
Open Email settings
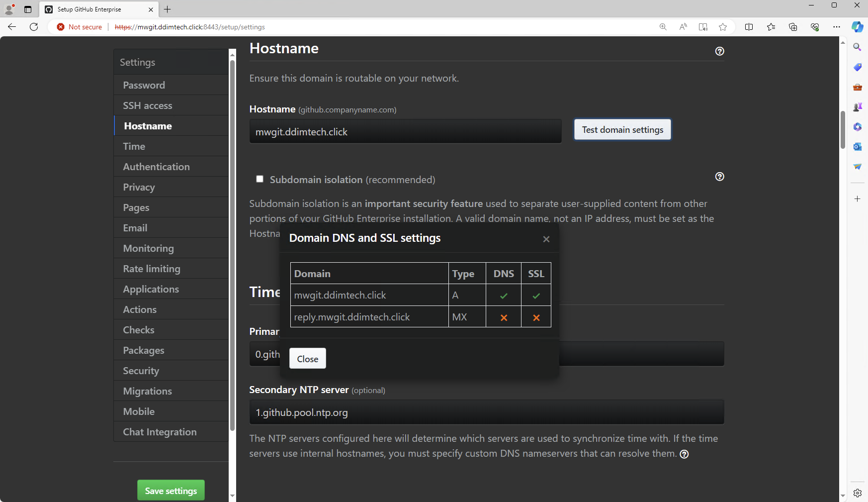[x=171, y=228]
